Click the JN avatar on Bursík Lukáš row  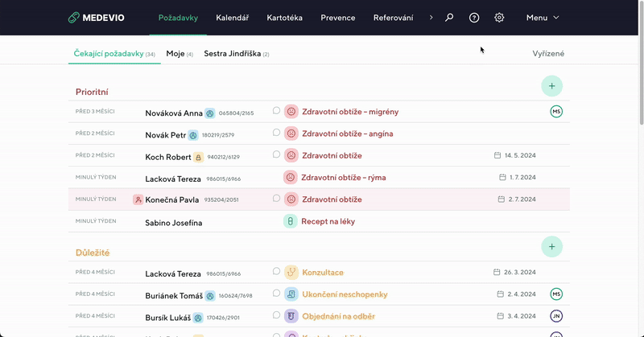[x=555, y=316]
